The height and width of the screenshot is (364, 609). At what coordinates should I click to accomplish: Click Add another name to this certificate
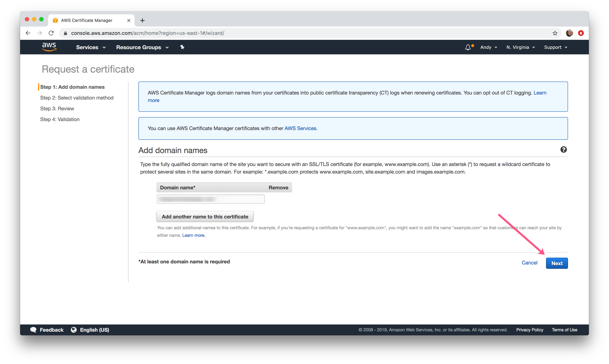click(x=205, y=216)
